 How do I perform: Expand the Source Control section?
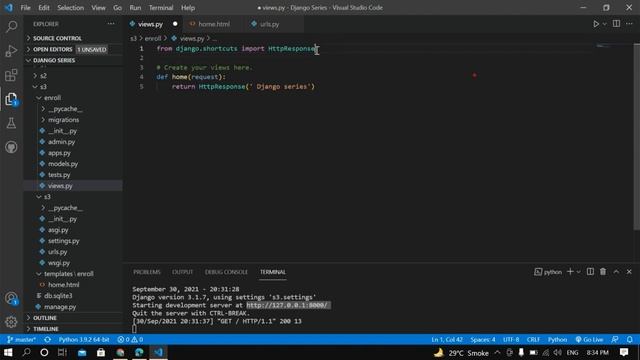(x=73, y=38)
